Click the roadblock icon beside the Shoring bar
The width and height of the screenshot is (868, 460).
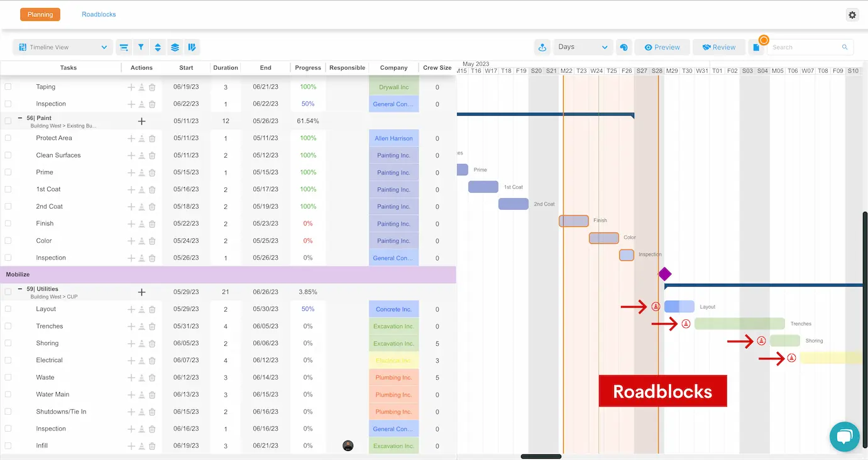click(761, 341)
